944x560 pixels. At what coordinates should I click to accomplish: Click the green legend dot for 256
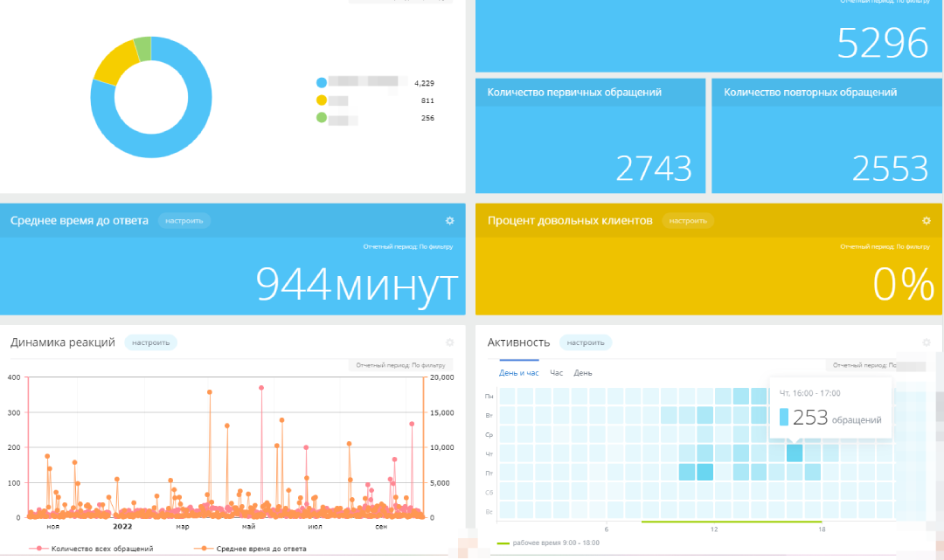pos(322,118)
